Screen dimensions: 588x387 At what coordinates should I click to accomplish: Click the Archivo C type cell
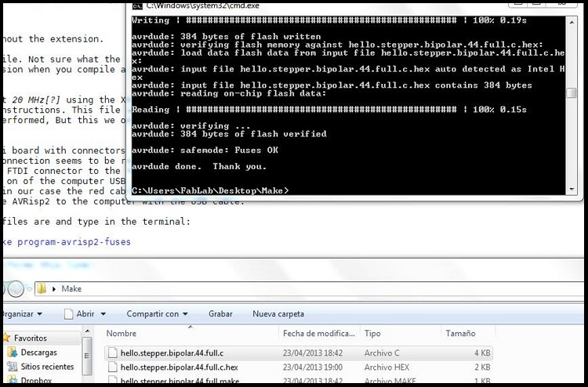(x=382, y=353)
